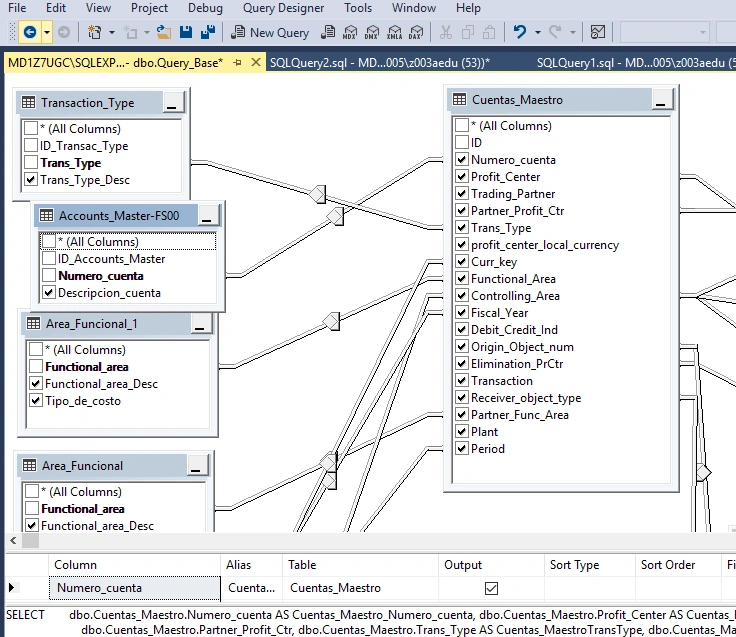
Task: Collapse the Cuentas_Maestro table box
Action: 661,100
